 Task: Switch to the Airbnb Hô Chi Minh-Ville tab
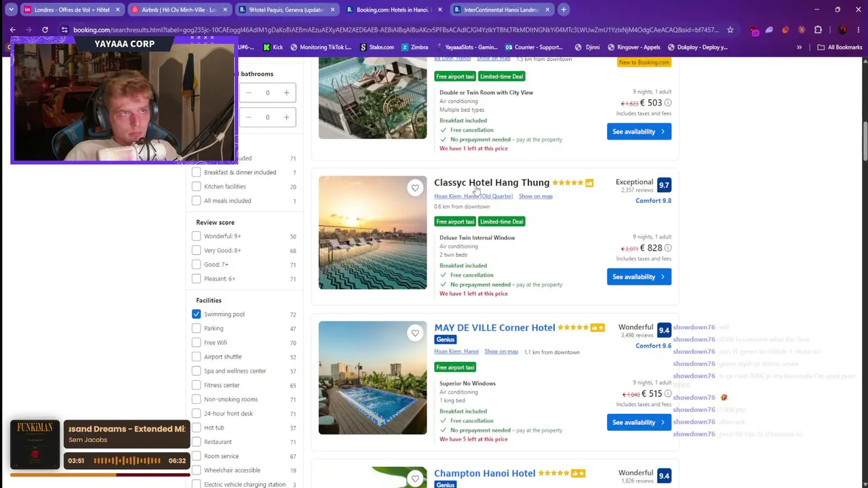pyautogui.click(x=179, y=9)
